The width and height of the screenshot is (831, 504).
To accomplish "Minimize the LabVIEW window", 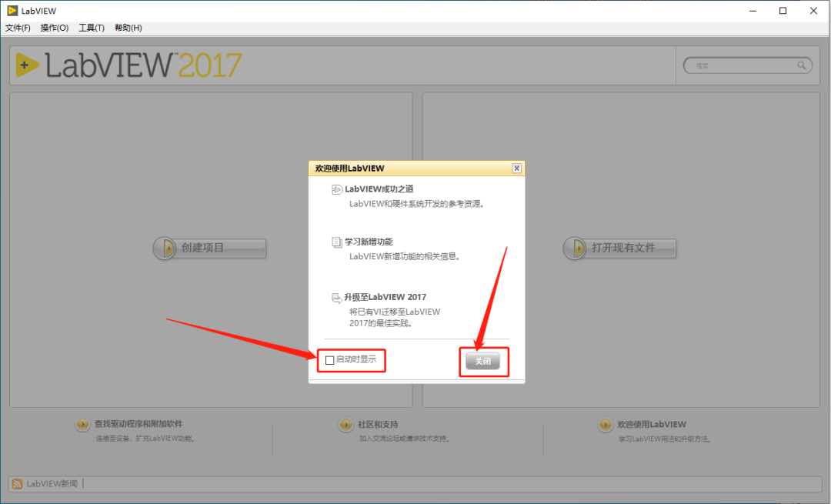I will click(x=753, y=11).
